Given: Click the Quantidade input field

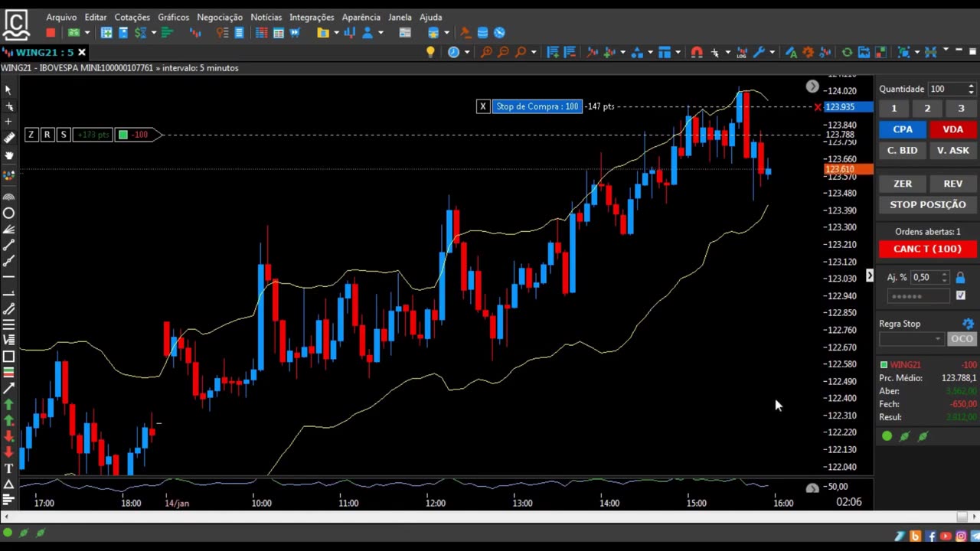Looking at the screenshot, I should 947,89.
